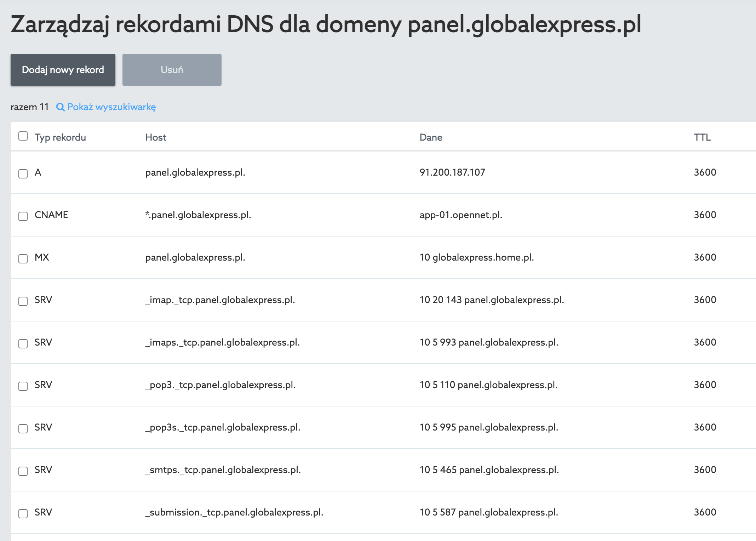The height and width of the screenshot is (541, 756).
Task: Click the magnifier search icon
Action: pyautogui.click(x=61, y=107)
